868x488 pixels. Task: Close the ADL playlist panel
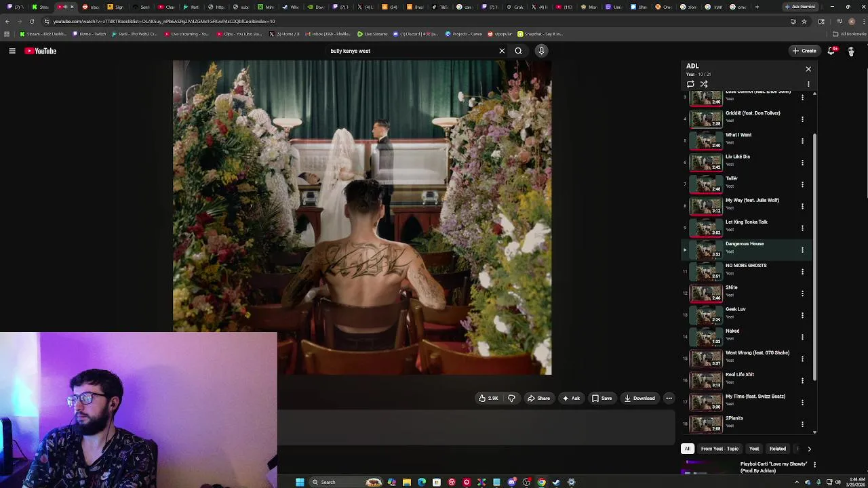point(808,69)
